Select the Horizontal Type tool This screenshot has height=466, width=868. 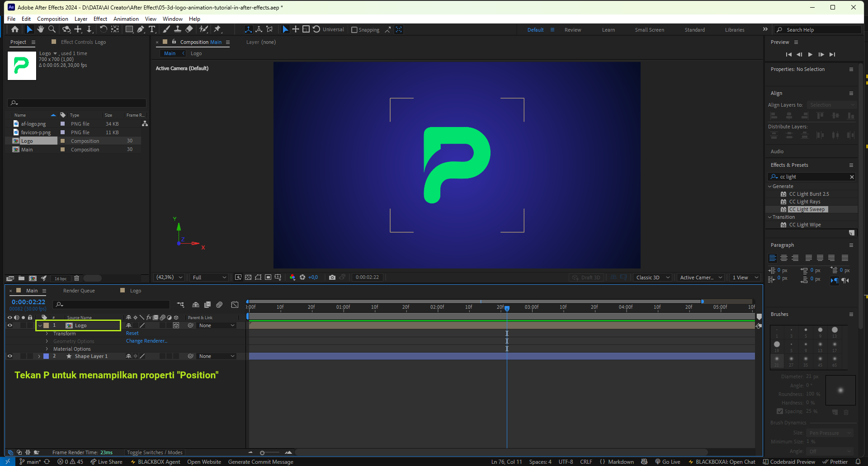152,29
